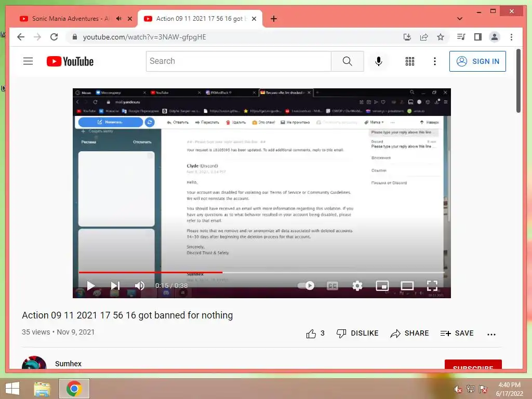Share this page from the address bar
This screenshot has height=399, width=532.
pyautogui.click(x=424, y=37)
